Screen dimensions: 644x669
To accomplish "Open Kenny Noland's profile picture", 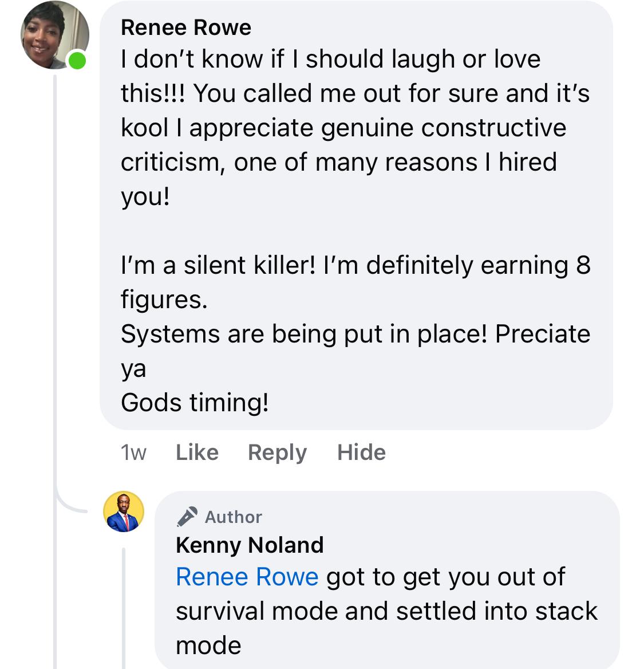I will 124,511.
